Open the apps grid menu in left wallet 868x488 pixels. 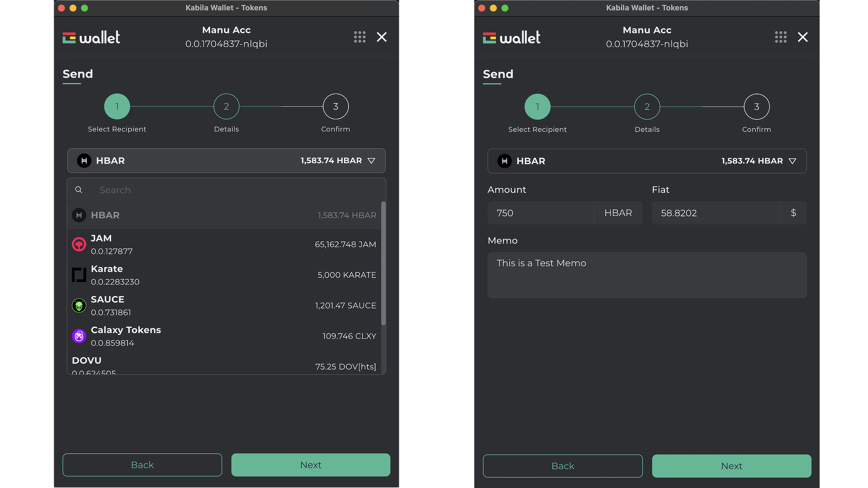(x=359, y=37)
